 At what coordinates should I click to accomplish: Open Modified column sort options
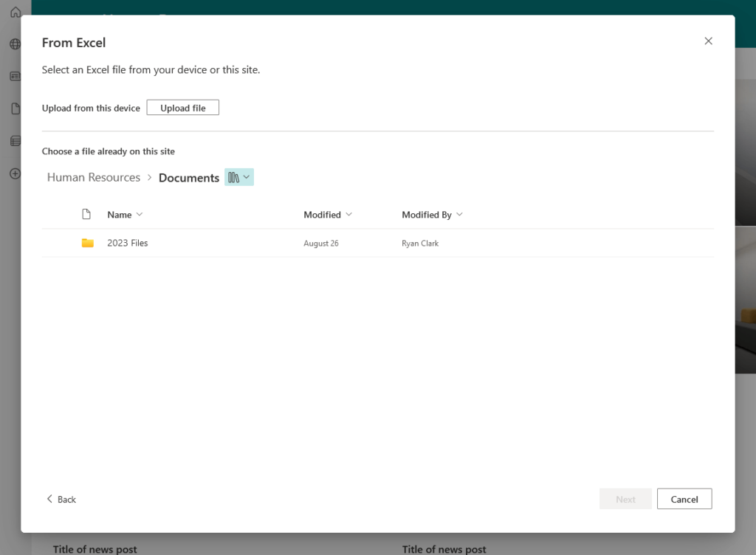327,214
